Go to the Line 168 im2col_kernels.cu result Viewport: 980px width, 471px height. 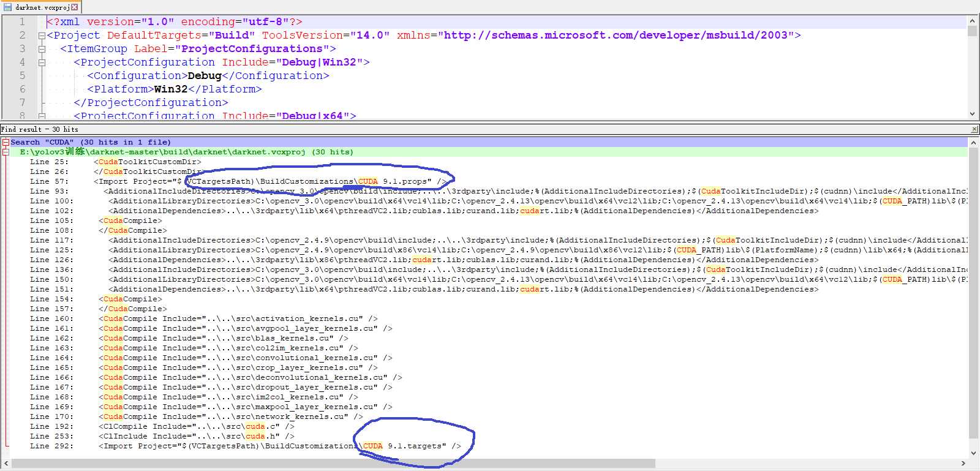194,397
